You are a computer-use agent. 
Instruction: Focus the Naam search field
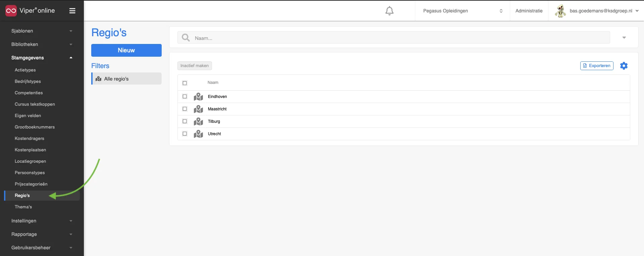394,38
